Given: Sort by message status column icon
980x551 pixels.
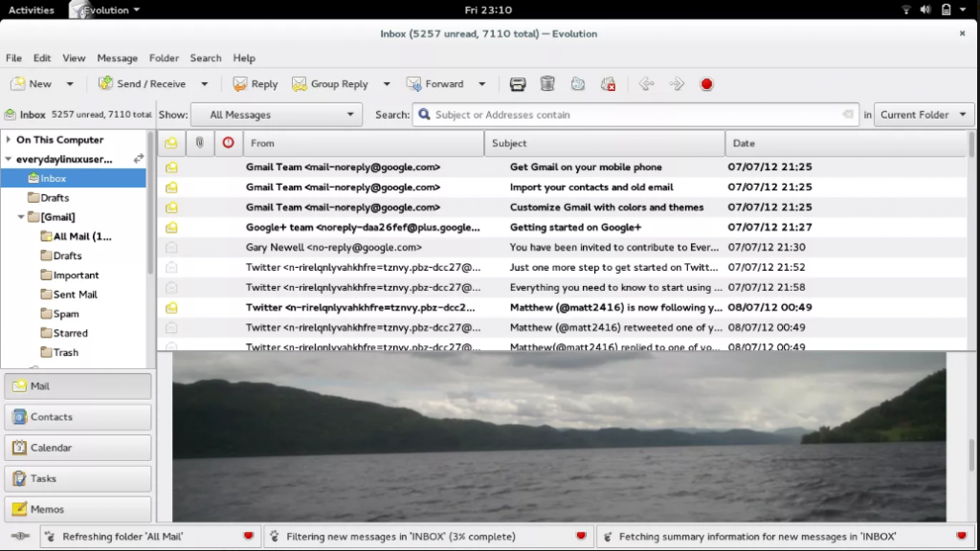Looking at the screenshot, I should (x=171, y=143).
